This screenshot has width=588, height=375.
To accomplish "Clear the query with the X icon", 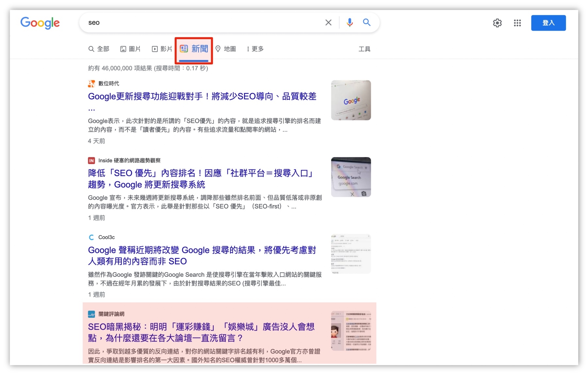I will (x=328, y=22).
